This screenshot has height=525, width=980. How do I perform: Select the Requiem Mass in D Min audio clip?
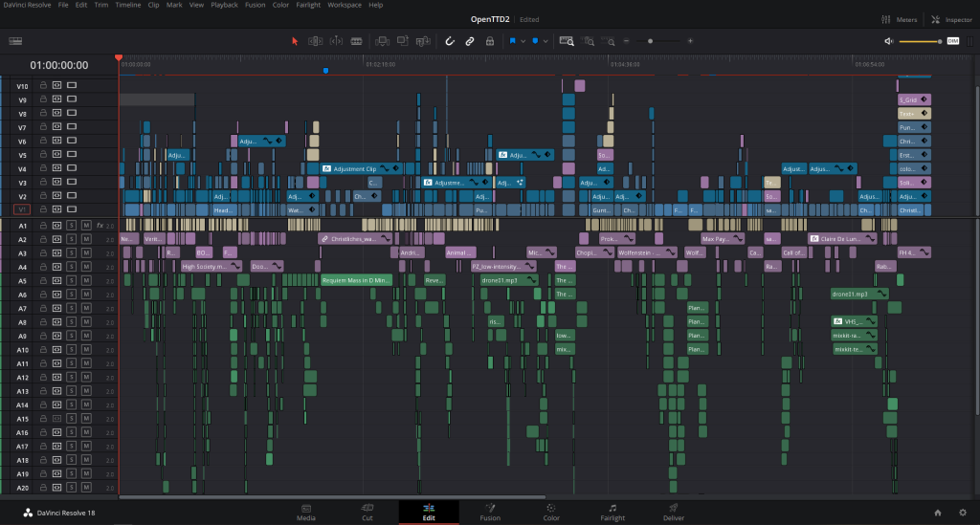356,280
